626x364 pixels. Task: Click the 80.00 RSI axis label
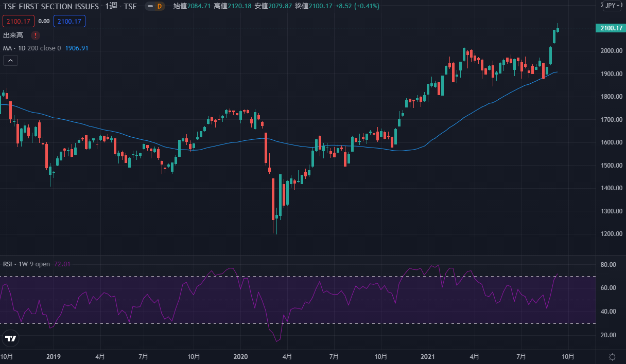[x=609, y=265]
